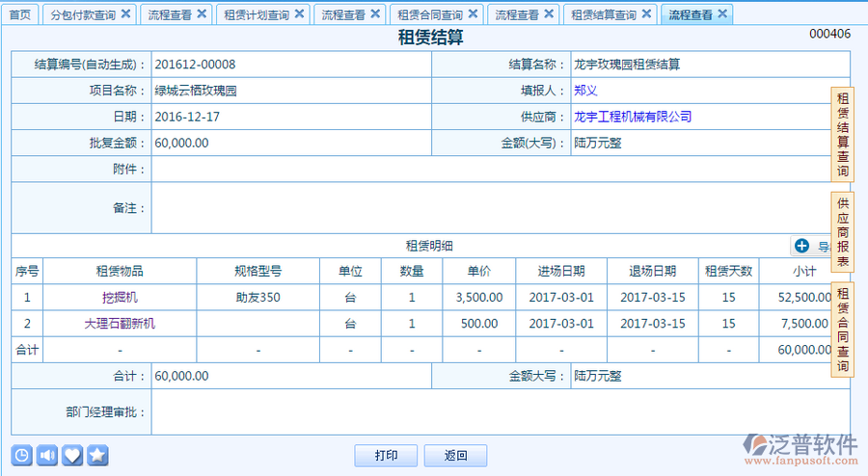Click the 进场日期 column header

(561, 272)
